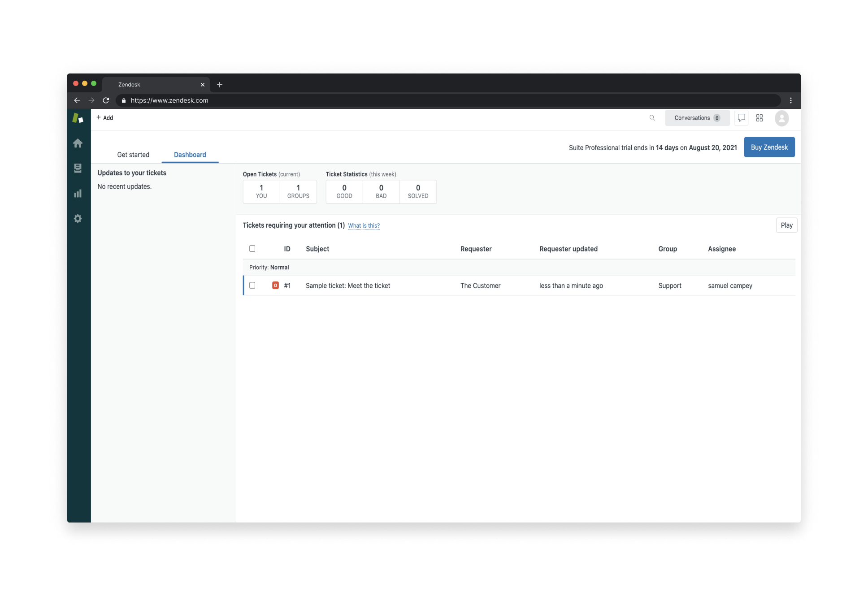The width and height of the screenshot is (868, 596).
Task: Open the browser three-dot menu
Action: pyautogui.click(x=790, y=100)
